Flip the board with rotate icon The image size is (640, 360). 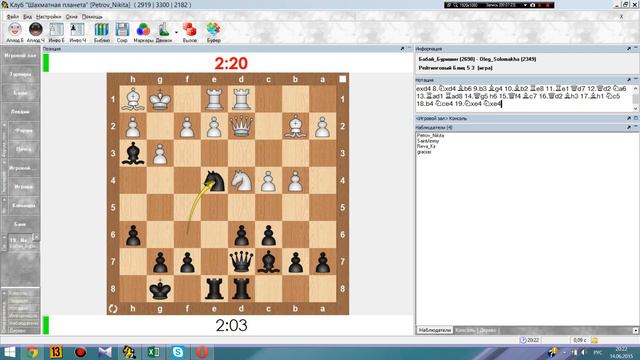tap(113, 309)
